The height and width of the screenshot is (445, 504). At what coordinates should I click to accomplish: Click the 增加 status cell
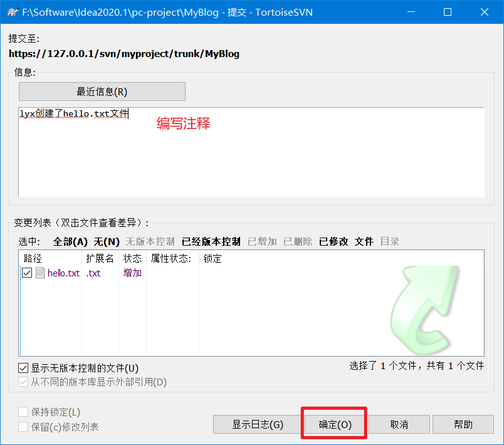point(132,273)
